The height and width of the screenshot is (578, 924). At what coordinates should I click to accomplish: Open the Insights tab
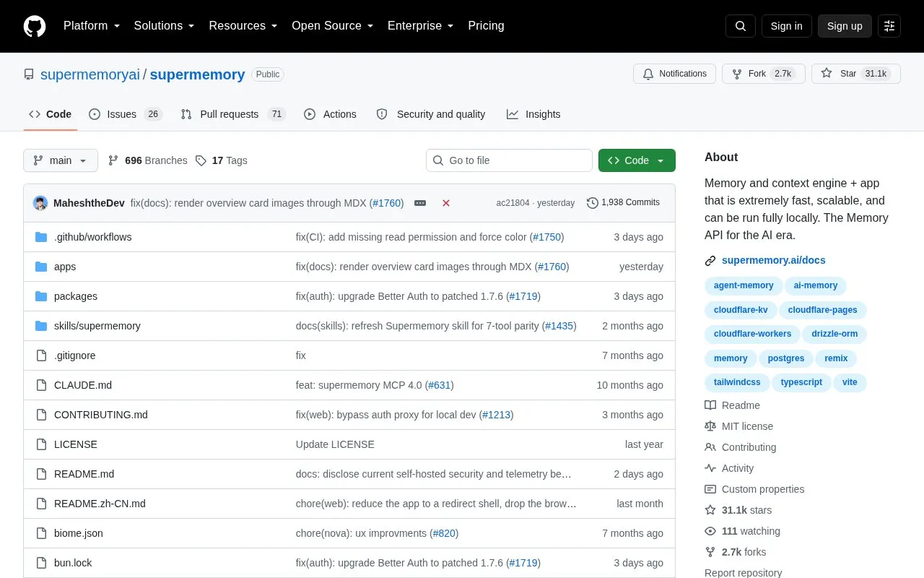coord(533,114)
